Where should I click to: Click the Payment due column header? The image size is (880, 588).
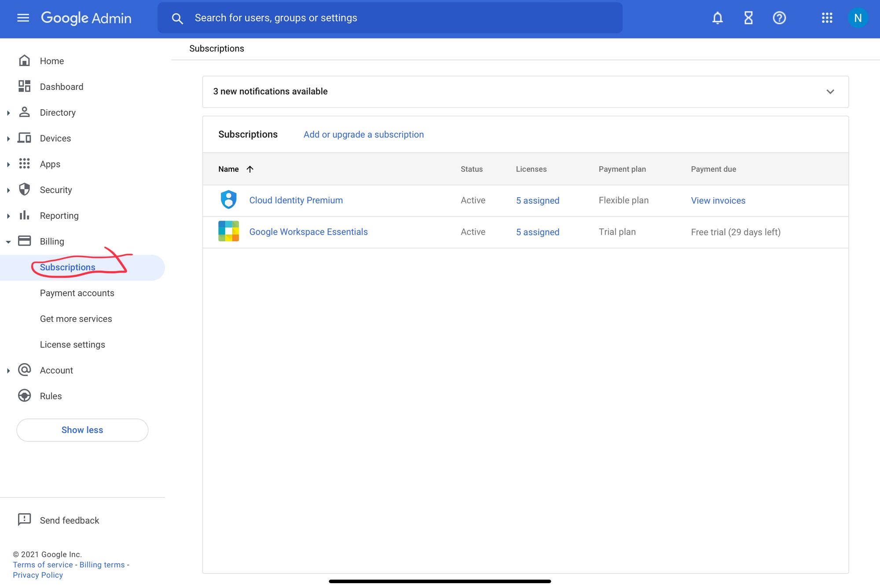[x=713, y=169]
